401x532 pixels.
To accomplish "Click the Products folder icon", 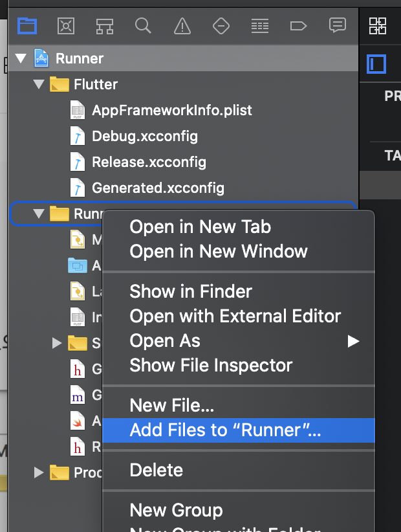I will tap(60, 472).
